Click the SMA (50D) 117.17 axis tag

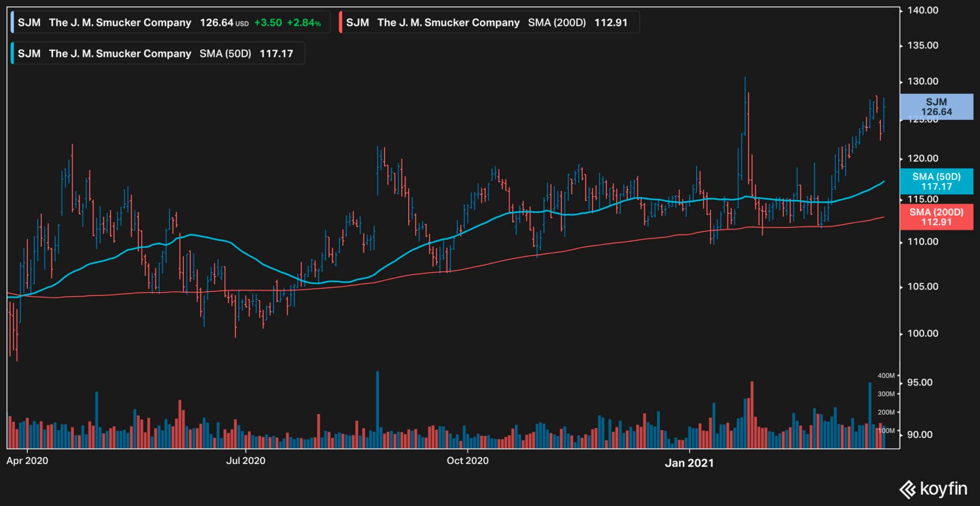coord(936,181)
